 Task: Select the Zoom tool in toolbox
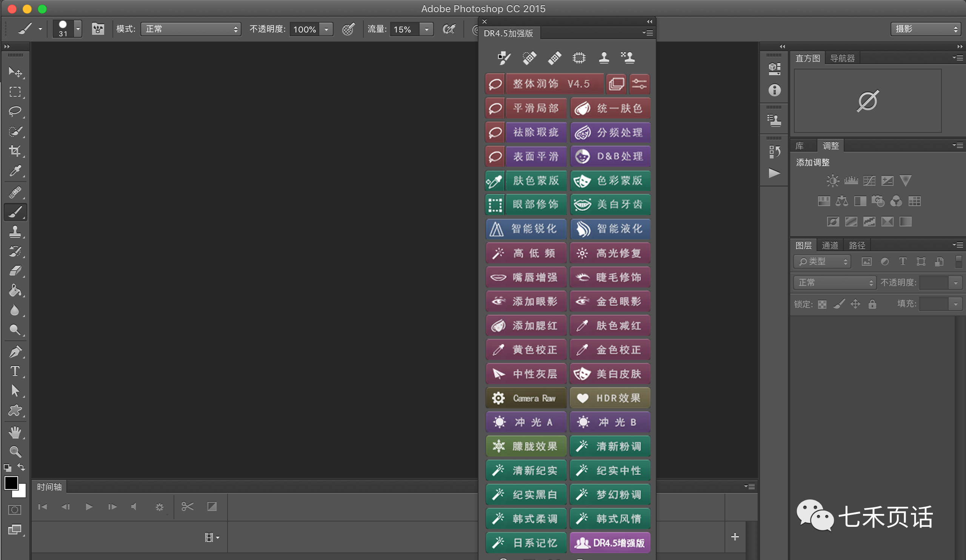(x=15, y=452)
